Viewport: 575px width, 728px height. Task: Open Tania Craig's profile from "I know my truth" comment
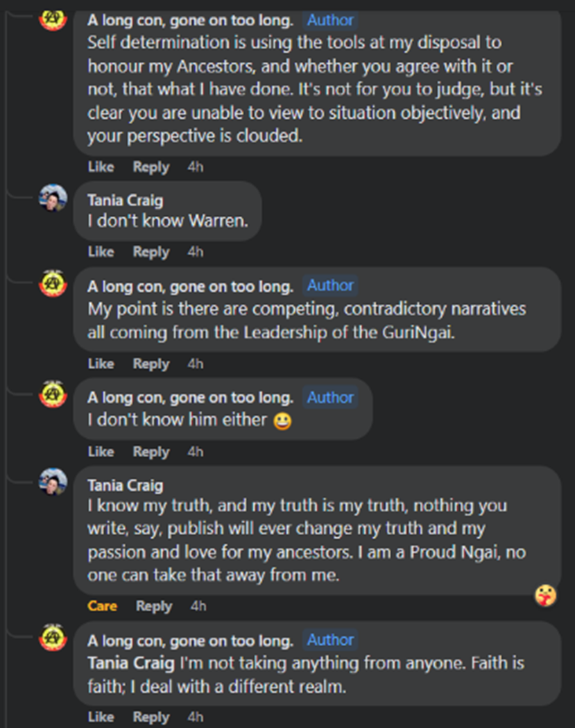[125, 485]
